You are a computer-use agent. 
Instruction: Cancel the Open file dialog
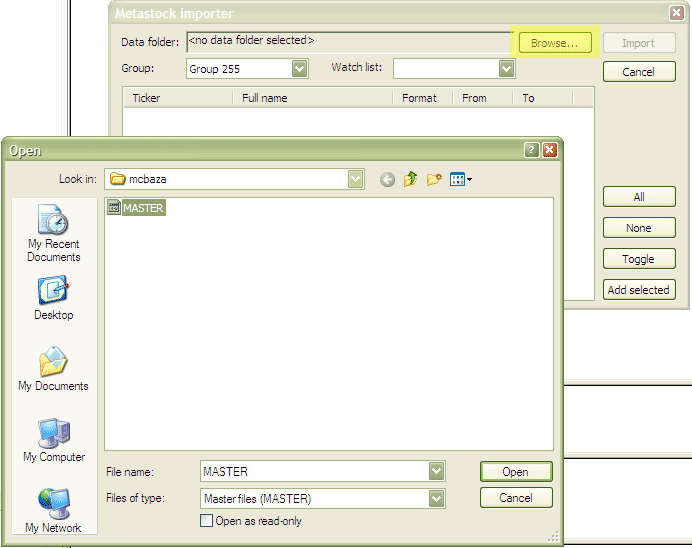[516, 498]
